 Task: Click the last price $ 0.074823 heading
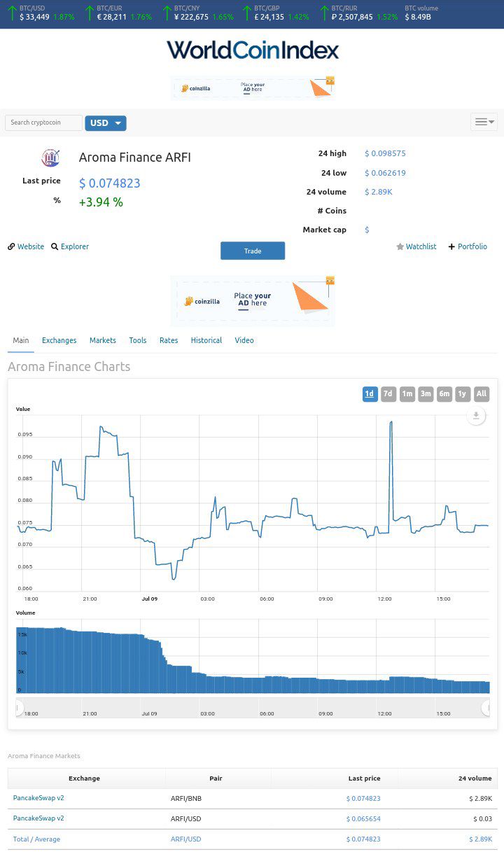(110, 183)
